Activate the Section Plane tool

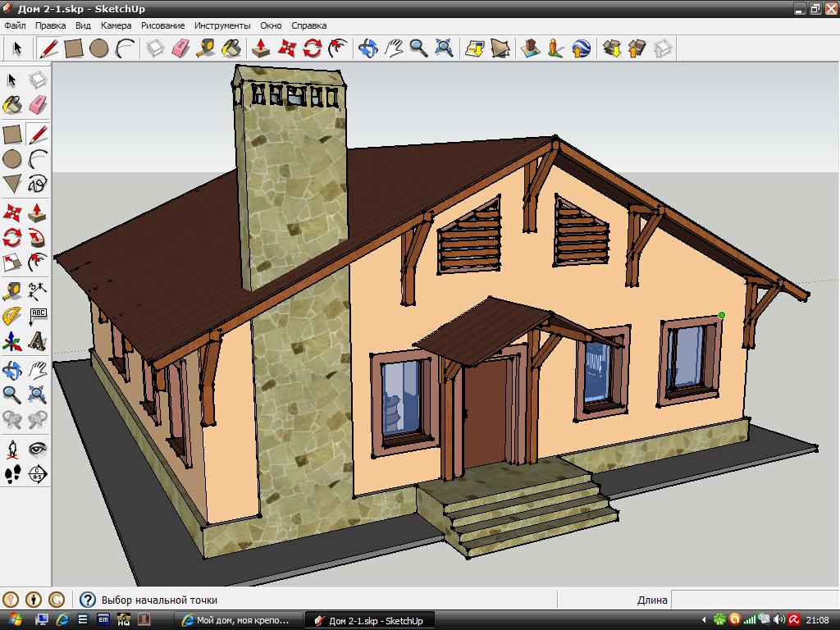(38, 474)
